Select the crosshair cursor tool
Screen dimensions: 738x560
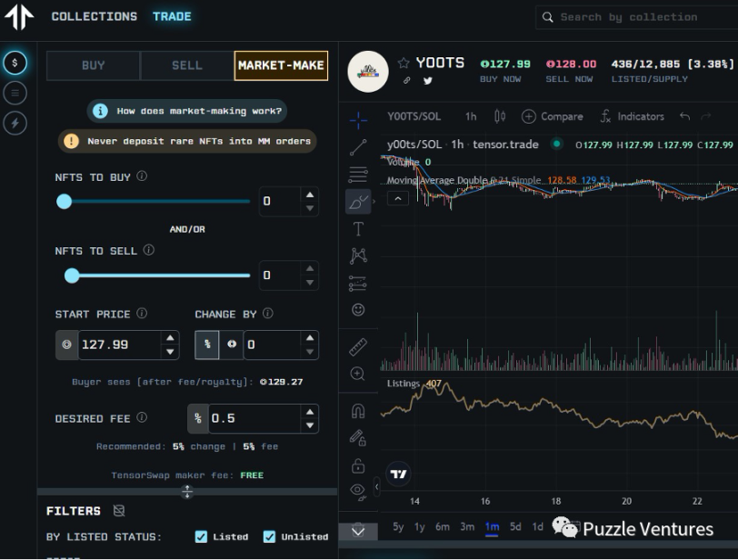(x=358, y=117)
